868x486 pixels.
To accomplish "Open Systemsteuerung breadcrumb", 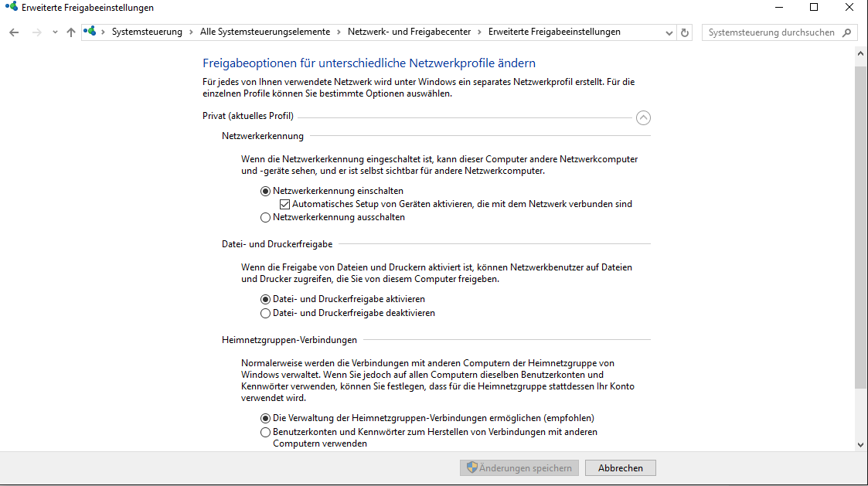I will coord(147,32).
